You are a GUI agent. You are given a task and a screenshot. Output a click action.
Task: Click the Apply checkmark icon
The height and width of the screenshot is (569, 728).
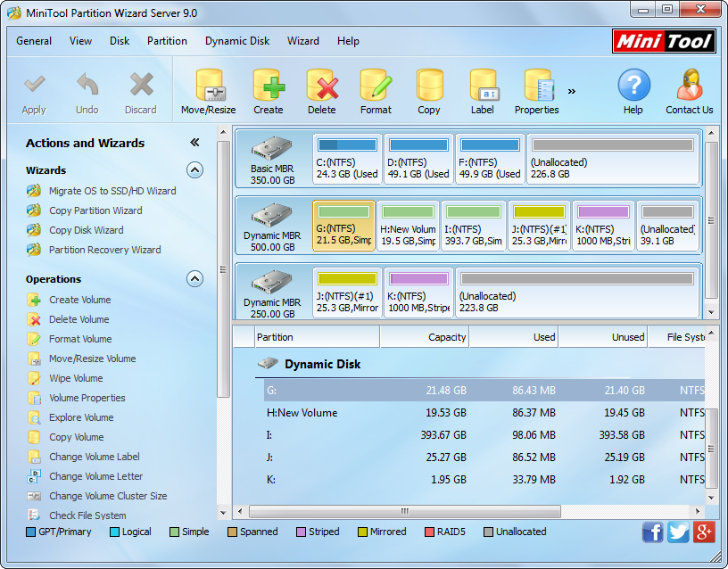tap(35, 85)
